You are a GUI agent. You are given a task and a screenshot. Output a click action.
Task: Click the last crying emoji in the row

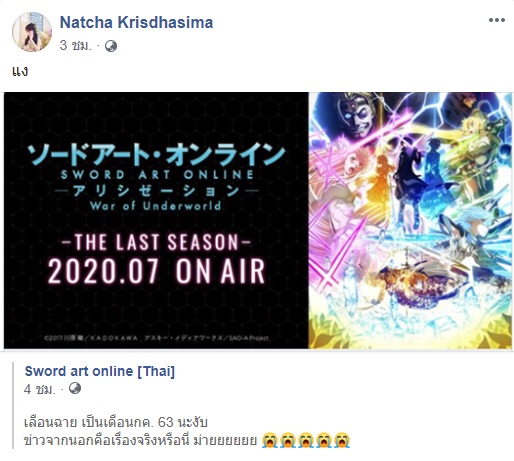tap(342, 440)
